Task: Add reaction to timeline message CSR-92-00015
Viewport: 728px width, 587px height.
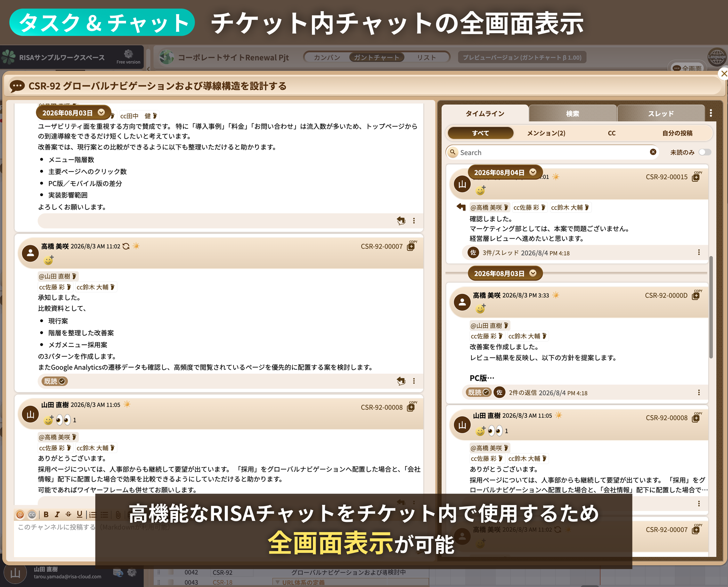Action: pyautogui.click(x=480, y=190)
